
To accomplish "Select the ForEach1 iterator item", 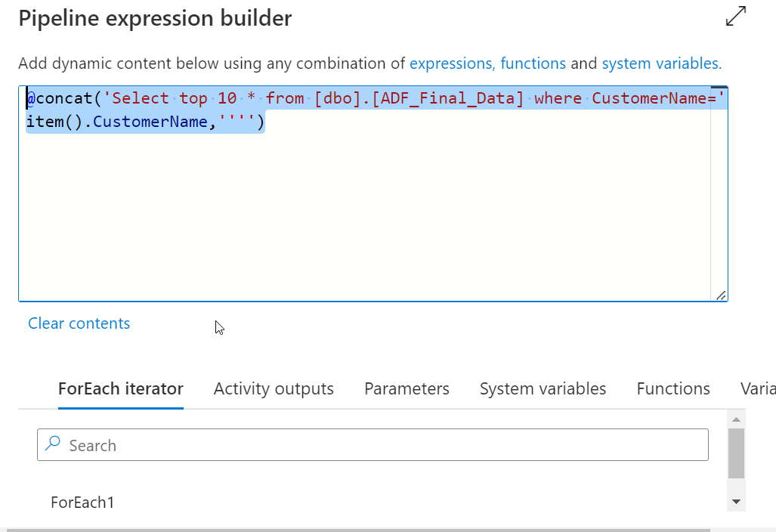I will point(82,503).
